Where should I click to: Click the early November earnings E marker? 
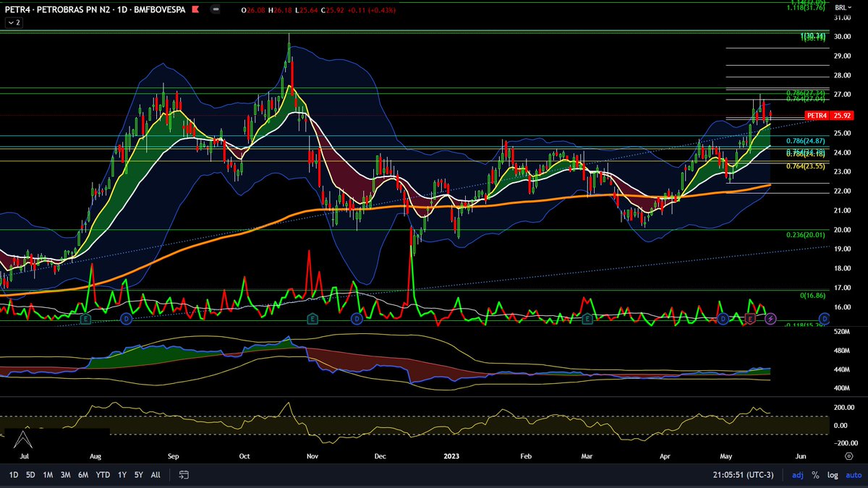click(x=312, y=319)
